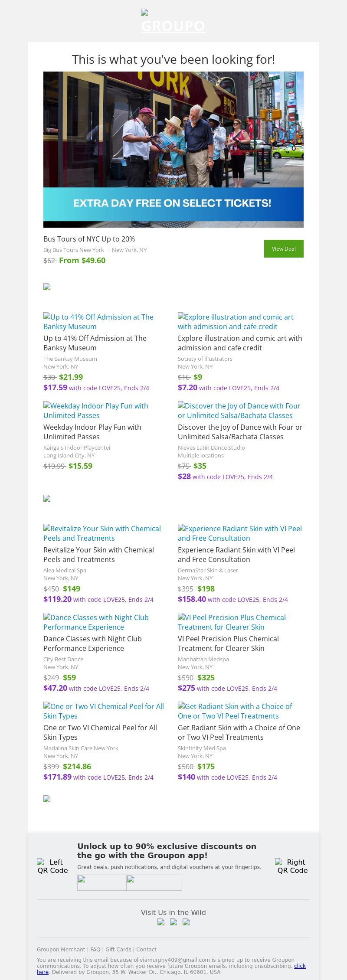
Task: Click the first app store badge
Action: [x=101, y=882]
